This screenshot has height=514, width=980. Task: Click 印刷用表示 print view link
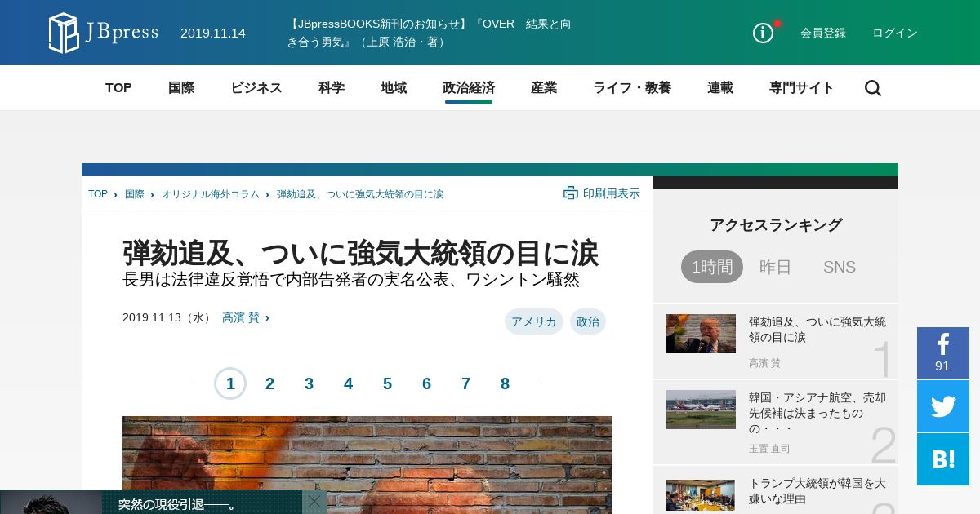point(612,193)
